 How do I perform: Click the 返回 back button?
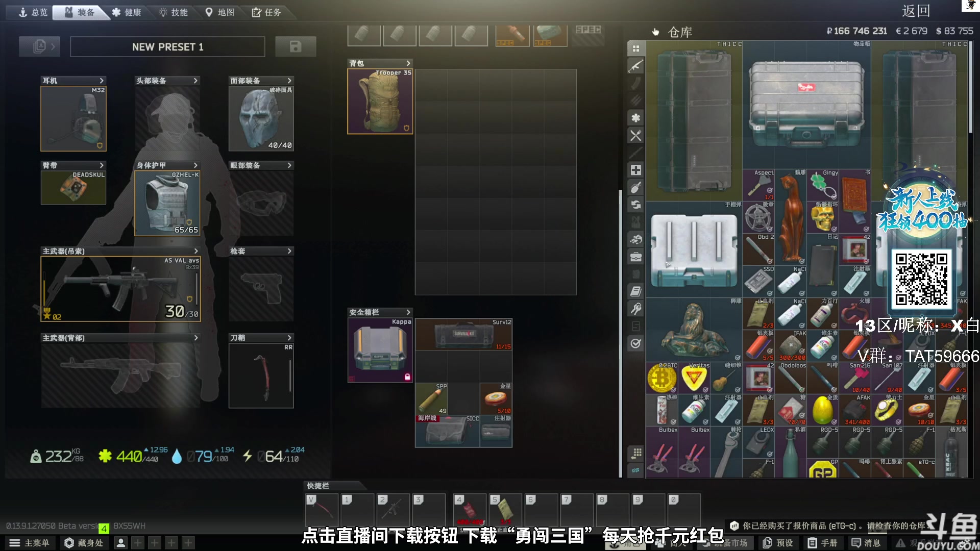(916, 11)
